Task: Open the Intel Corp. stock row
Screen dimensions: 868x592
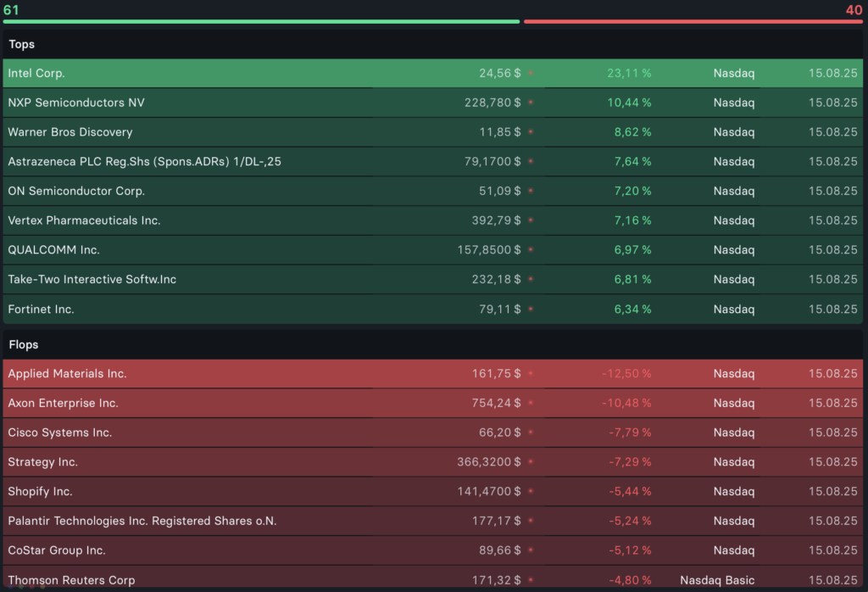Action: point(433,73)
